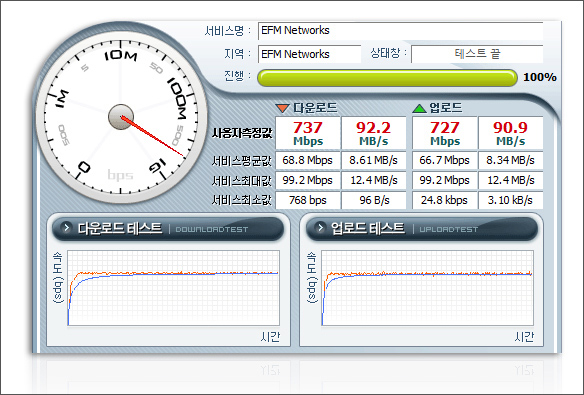Image resolution: width=584 pixels, height=395 pixels.
Task: Click the red speedometer needle
Action: (152, 136)
